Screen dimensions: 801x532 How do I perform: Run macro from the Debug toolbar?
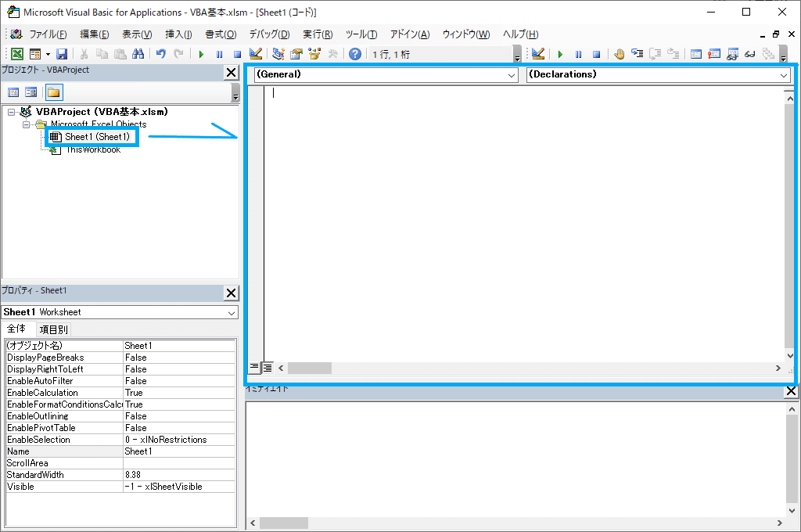click(560, 54)
